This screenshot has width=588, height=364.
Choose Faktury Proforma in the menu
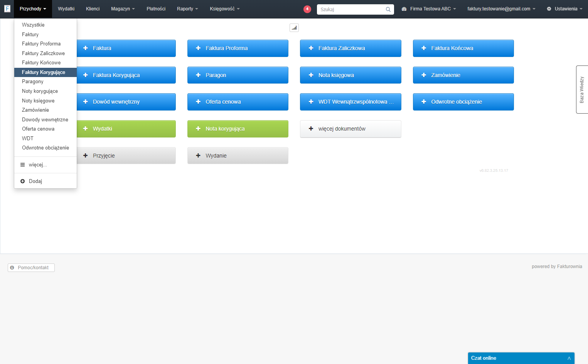[x=45, y=44]
